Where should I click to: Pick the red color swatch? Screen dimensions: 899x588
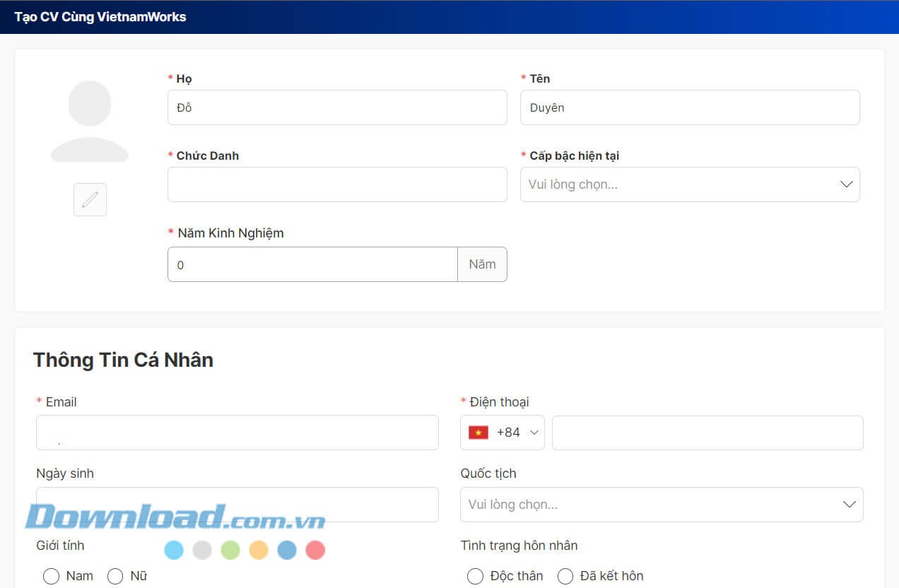click(315, 550)
